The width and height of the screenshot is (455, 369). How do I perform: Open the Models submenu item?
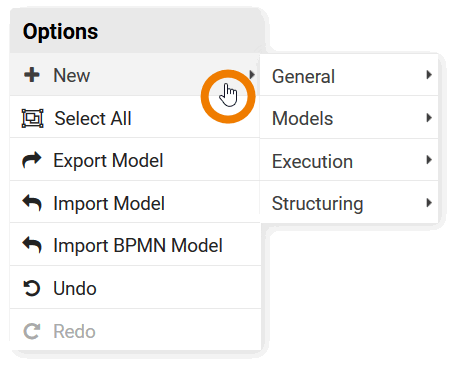click(x=349, y=118)
